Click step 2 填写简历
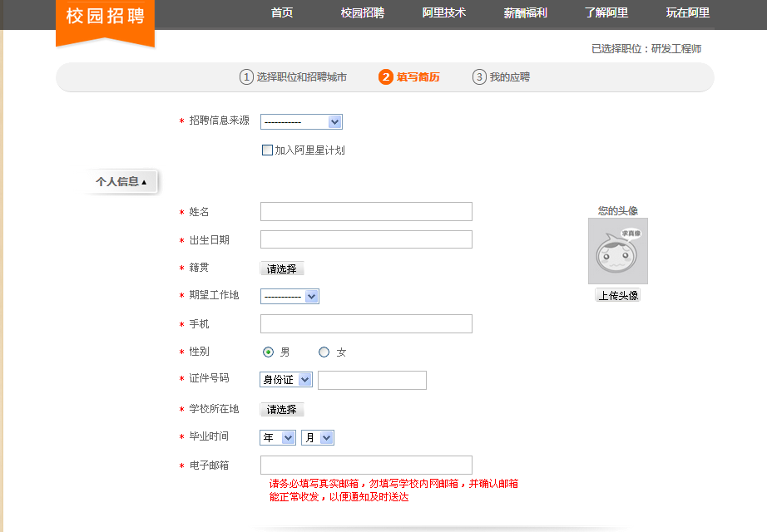 click(x=408, y=77)
